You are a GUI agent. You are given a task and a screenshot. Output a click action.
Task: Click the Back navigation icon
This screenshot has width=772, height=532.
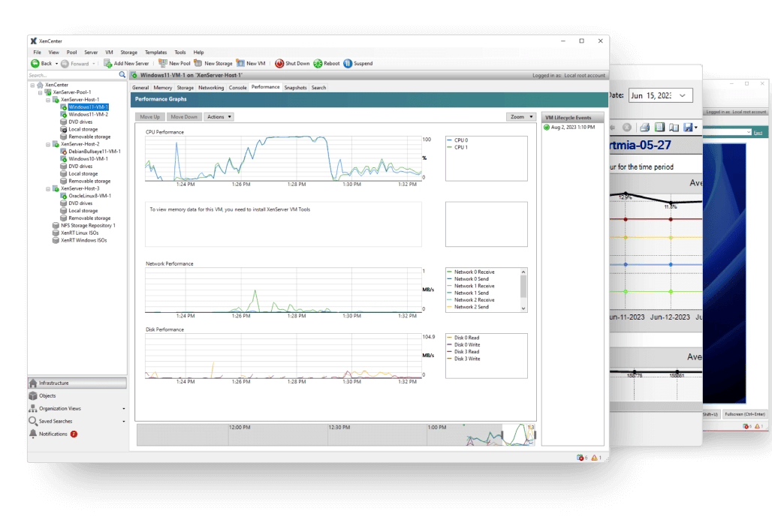point(35,64)
